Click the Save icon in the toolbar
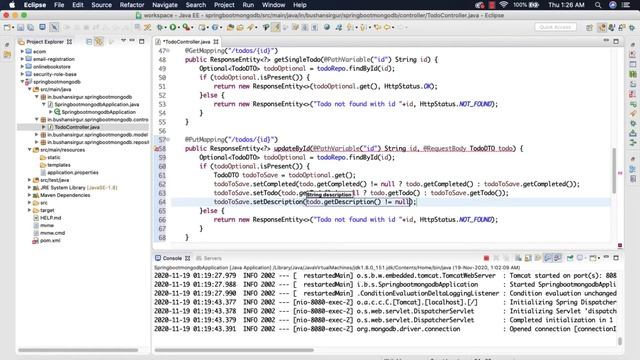The height and width of the screenshot is (360, 640). [x=20, y=27]
